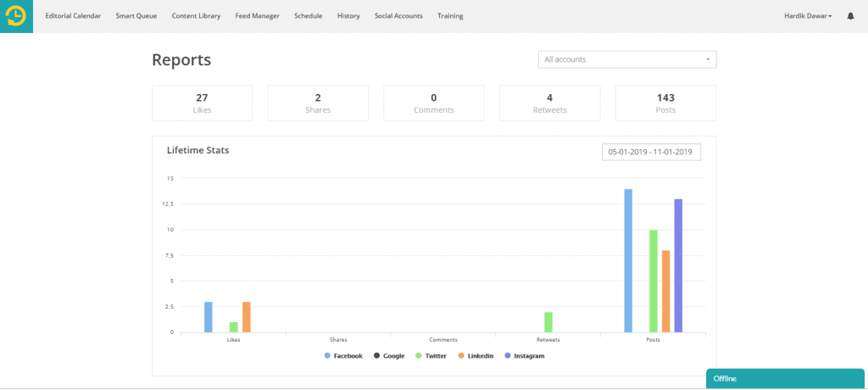The height and width of the screenshot is (390, 868).
Task: Select the 0 Comments stat card
Action: (433, 103)
